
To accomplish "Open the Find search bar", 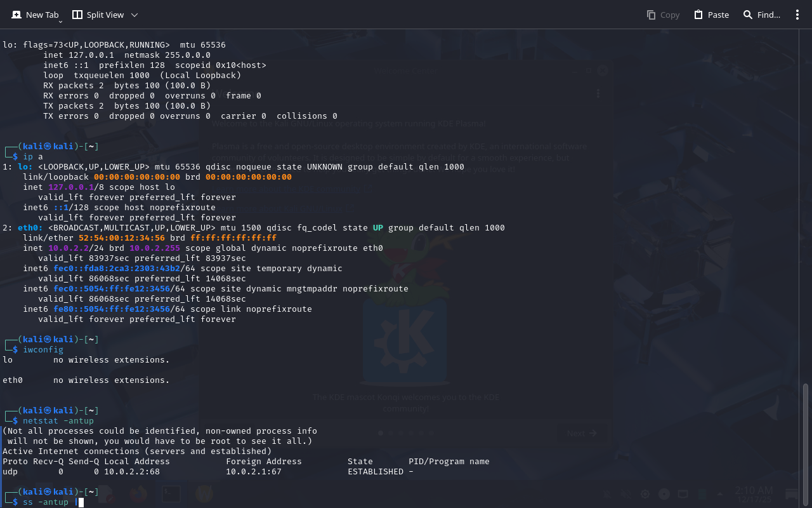I will 762,15.
